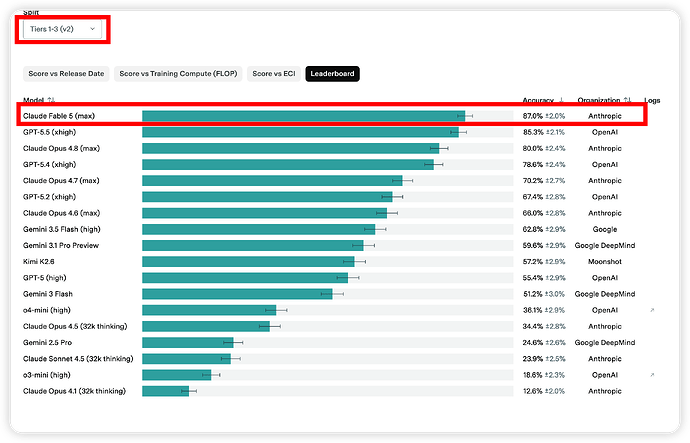This screenshot has width=690, height=443.
Task: Click the Gemini 2.5 Pro model name
Action: click(48, 343)
